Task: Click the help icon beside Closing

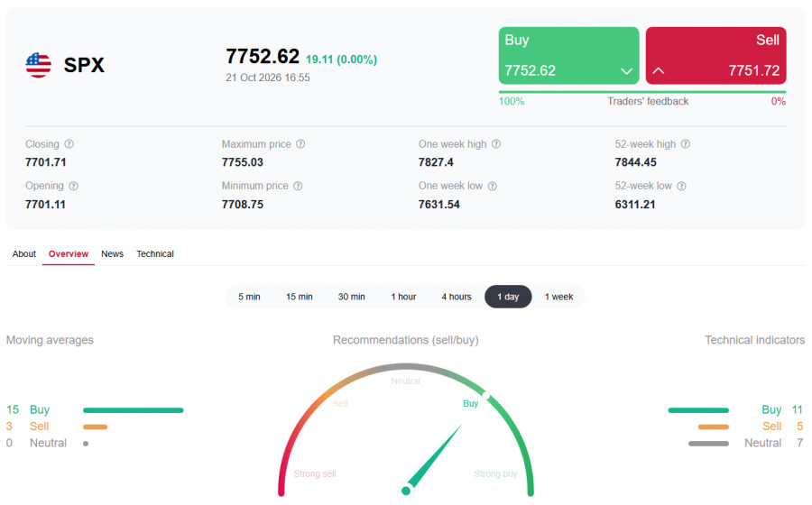Action: click(x=69, y=144)
